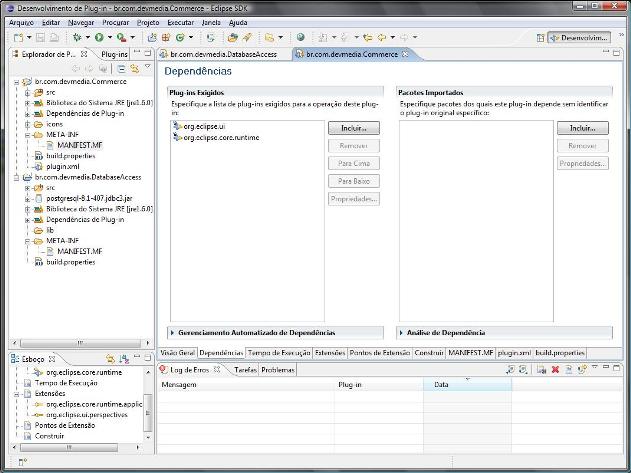Click the Refresh/synchronize toolbar icon

coord(210,37)
